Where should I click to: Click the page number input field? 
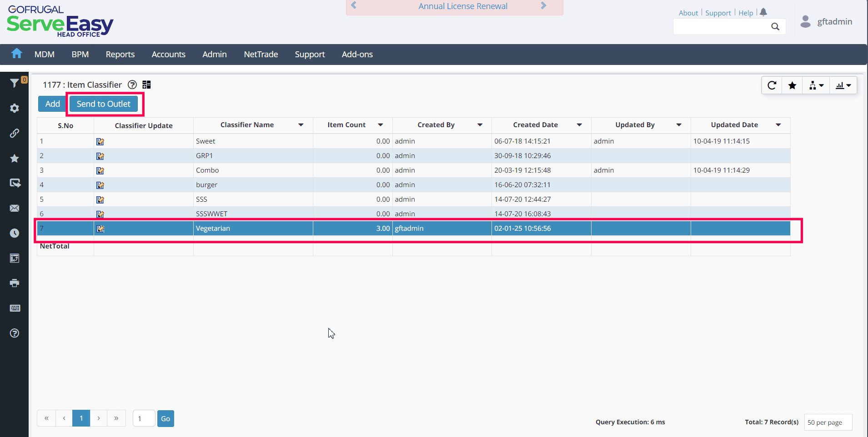[x=144, y=418]
